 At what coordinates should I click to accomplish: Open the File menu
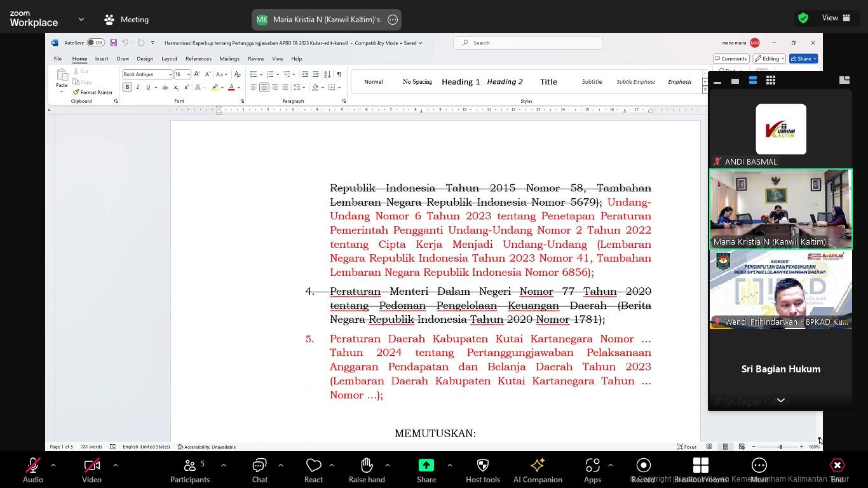pyautogui.click(x=57, y=58)
